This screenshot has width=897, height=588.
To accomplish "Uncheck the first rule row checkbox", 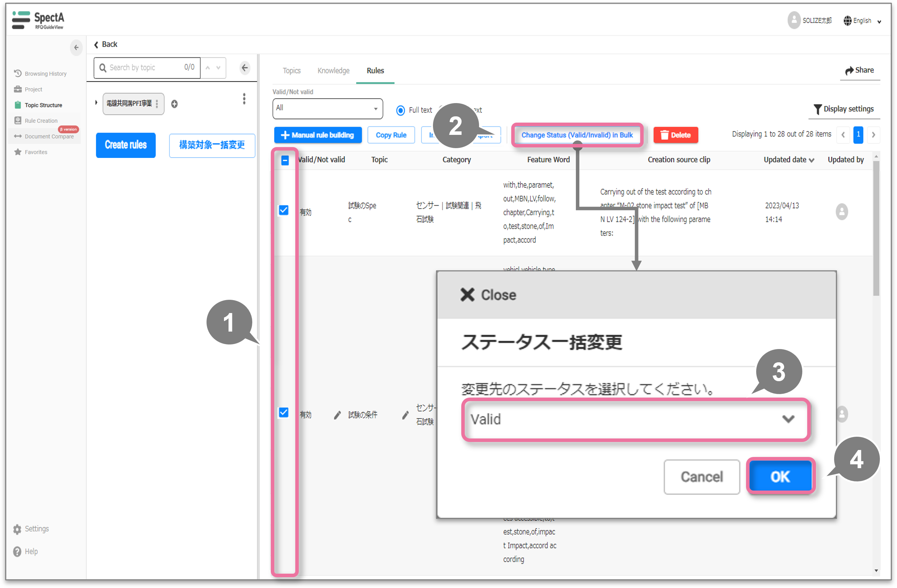I will (x=284, y=210).
